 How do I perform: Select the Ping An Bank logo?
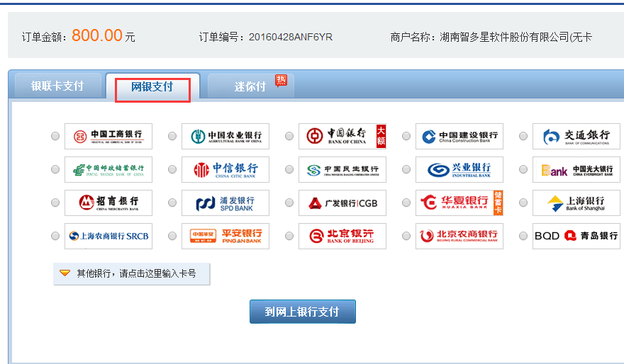click(225, 236)
